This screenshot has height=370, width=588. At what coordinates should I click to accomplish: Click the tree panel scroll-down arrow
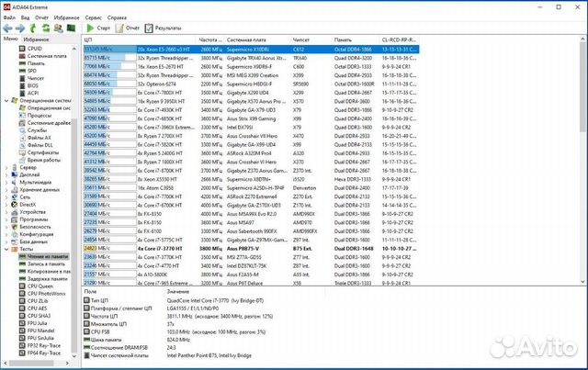(x=73, y=356)
